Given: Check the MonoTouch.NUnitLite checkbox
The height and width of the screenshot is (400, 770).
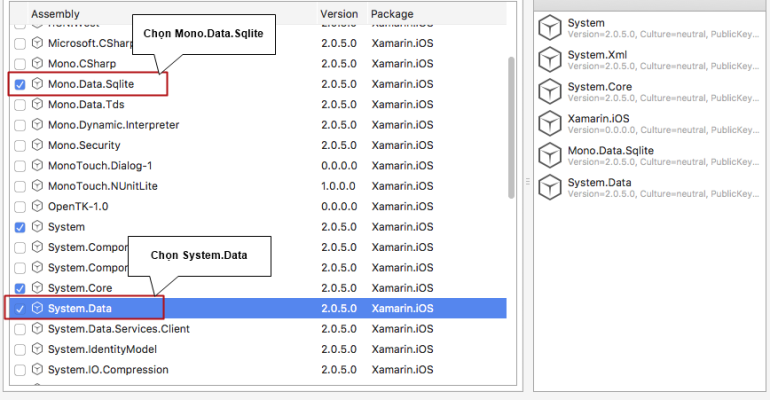Looking at the screenshot, I should [x=20, y=187].
